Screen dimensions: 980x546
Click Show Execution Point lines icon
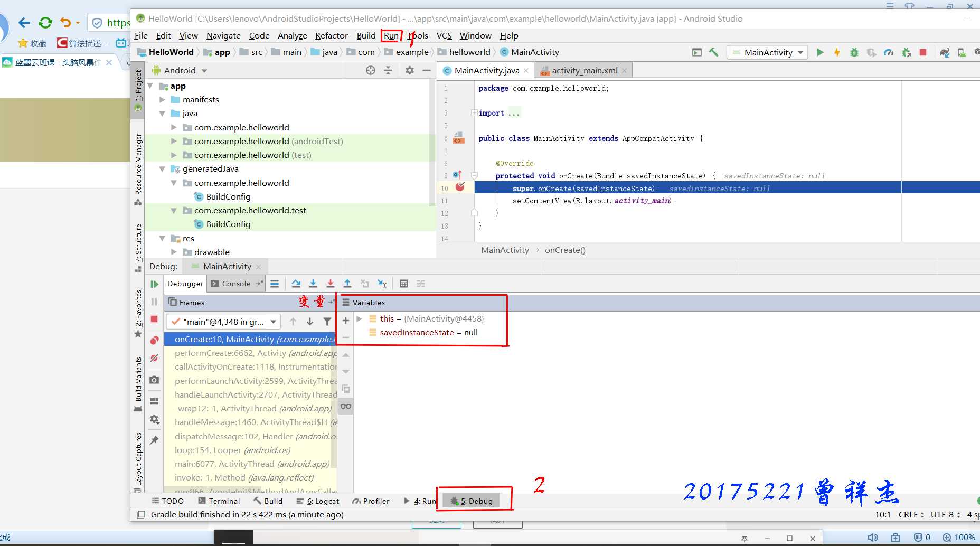click(275, 284)
